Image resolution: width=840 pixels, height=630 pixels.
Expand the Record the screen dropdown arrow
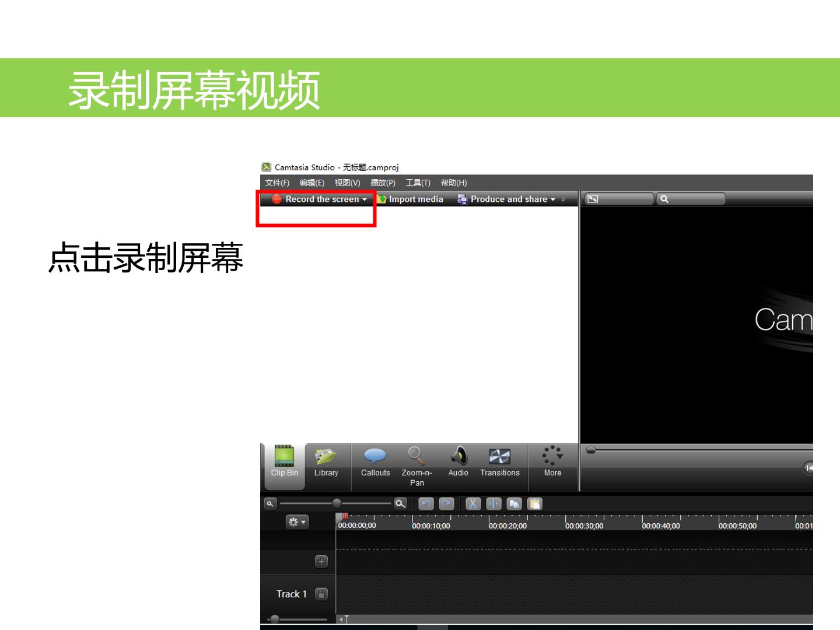coord(365,199)
